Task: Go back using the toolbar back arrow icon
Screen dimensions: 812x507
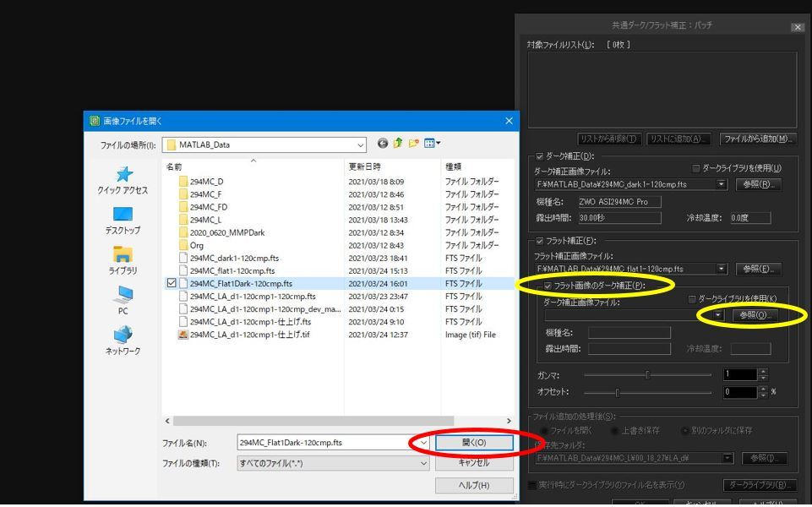Action: click(x=382, y=144)
